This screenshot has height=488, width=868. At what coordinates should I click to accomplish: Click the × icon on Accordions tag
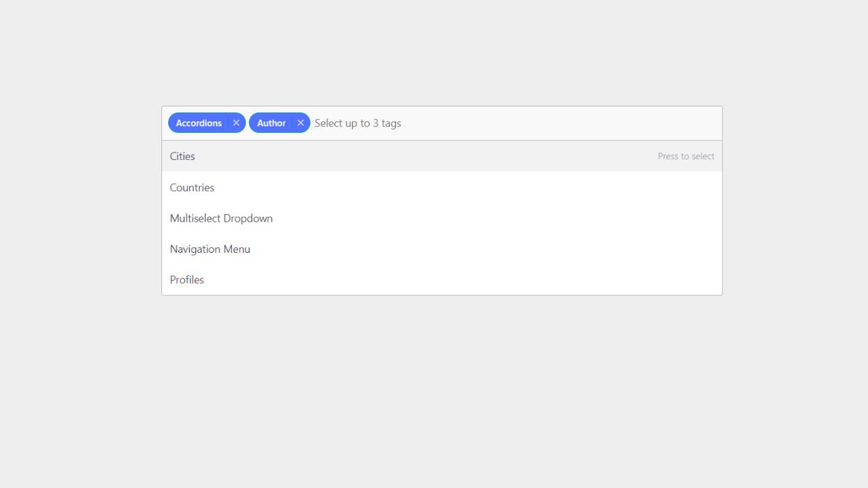pos(236,123)
